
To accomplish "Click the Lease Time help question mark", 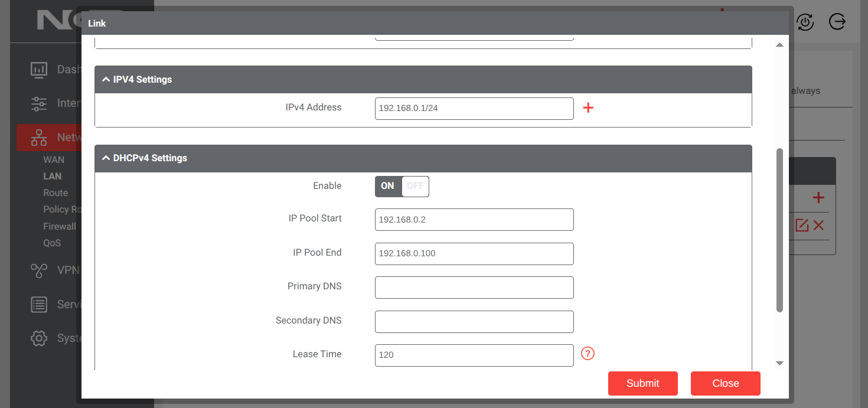I will coord(588,354).
